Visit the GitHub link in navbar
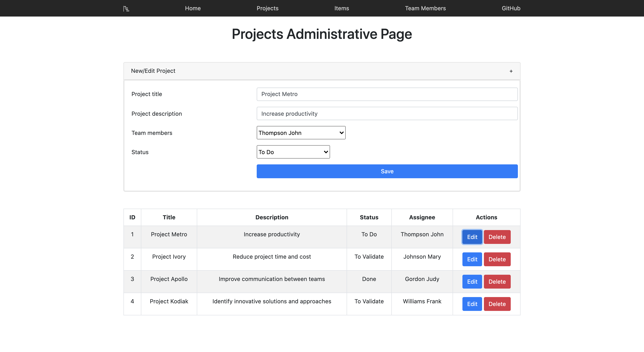Screen dimensions: 644x352 [x=511, y=8]
